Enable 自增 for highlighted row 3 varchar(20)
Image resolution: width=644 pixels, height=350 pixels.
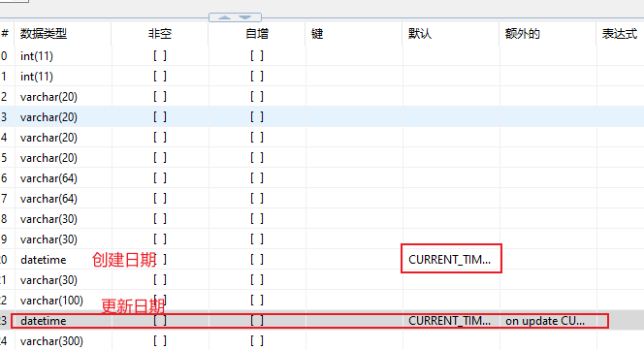(257, 117)
